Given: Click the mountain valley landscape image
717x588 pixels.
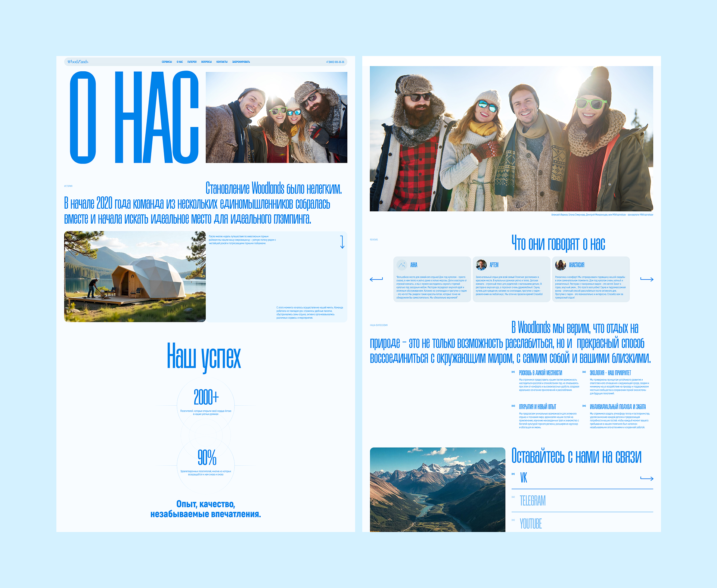Looking at the screenshot, I should [437, 489].
